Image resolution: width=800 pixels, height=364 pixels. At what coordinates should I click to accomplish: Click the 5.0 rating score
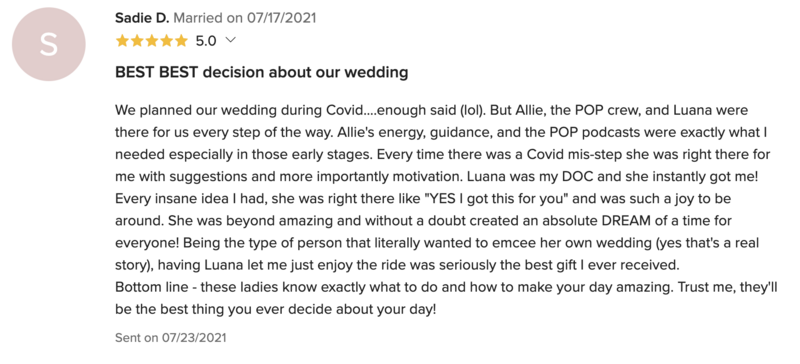(206, 41)
